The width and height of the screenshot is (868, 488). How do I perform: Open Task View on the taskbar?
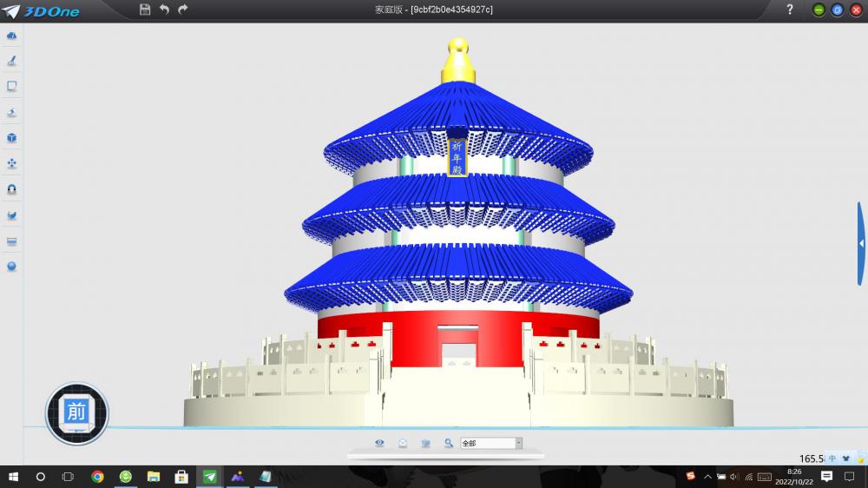point(68,477)
